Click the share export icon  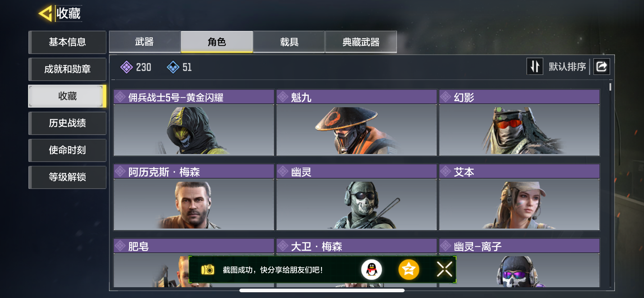click(x=602, y=67)
